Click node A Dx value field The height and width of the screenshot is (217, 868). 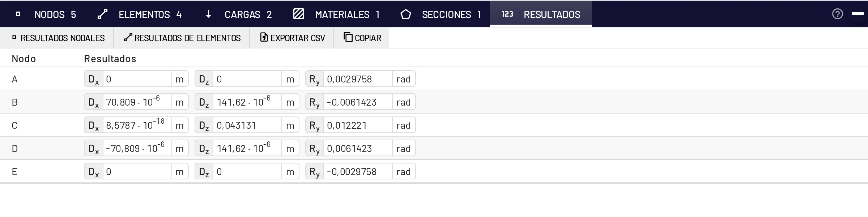coord(137,79)
